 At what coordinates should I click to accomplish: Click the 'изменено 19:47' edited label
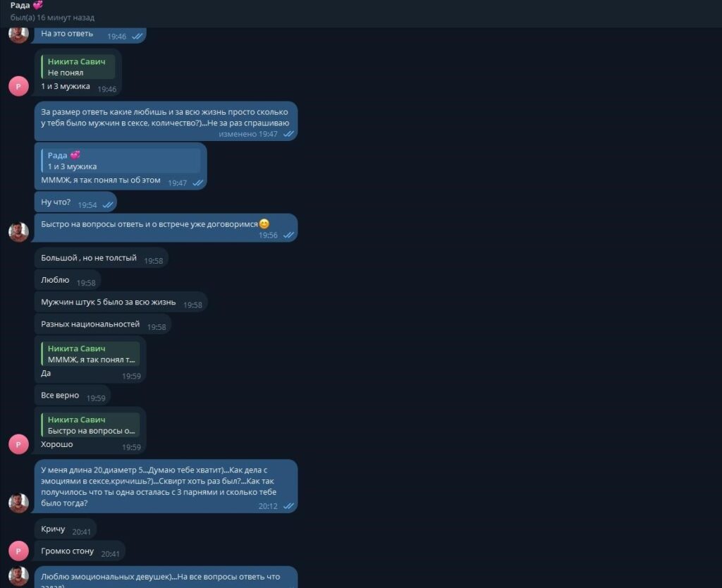247,134
